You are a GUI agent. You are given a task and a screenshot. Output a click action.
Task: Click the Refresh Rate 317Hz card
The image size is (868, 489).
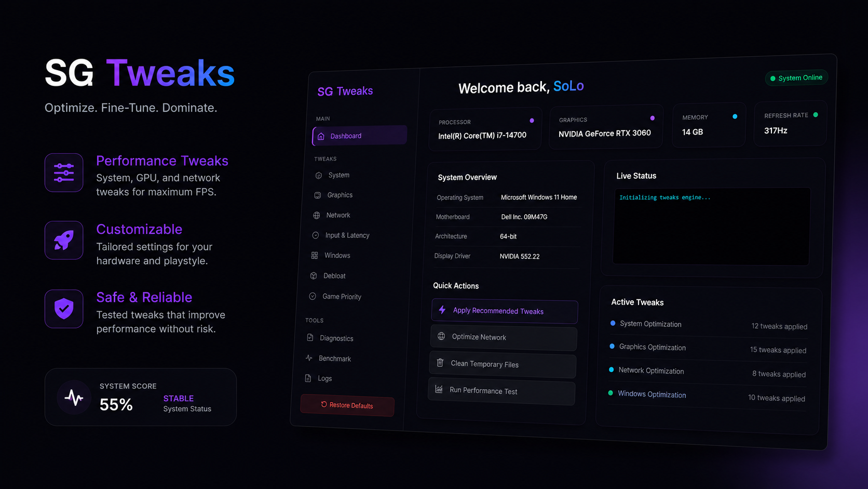click(790, 123)
